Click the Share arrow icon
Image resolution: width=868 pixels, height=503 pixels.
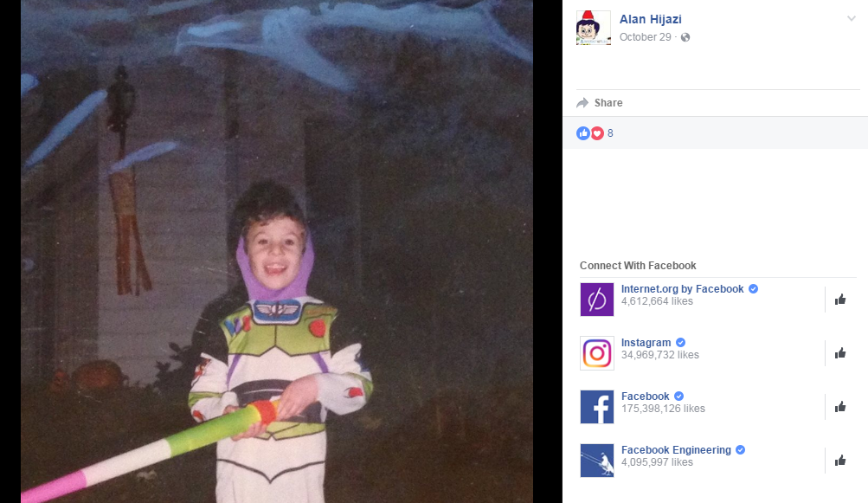click(582, 102)
